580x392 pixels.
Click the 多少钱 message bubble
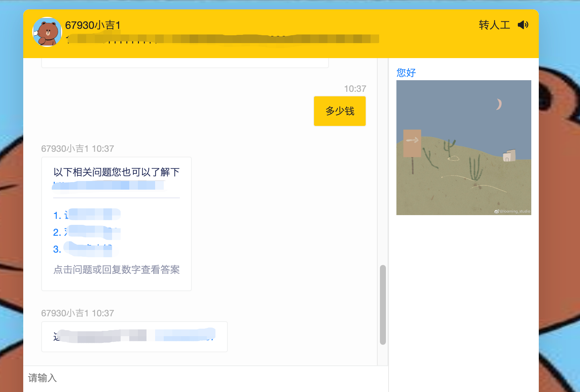point(340,111)
